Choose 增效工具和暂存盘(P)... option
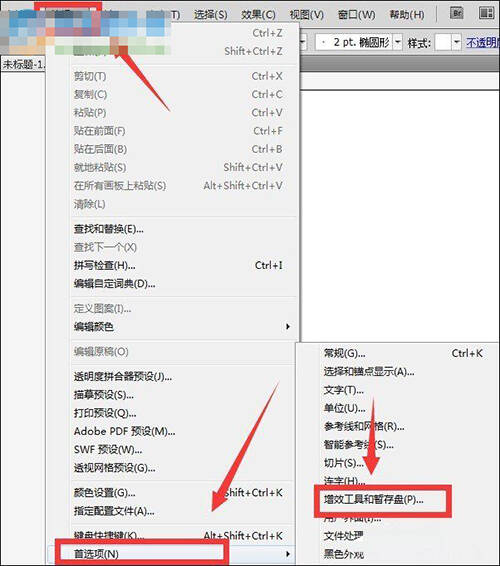This screenshot has width=500, height=566. tap(374, 500)
